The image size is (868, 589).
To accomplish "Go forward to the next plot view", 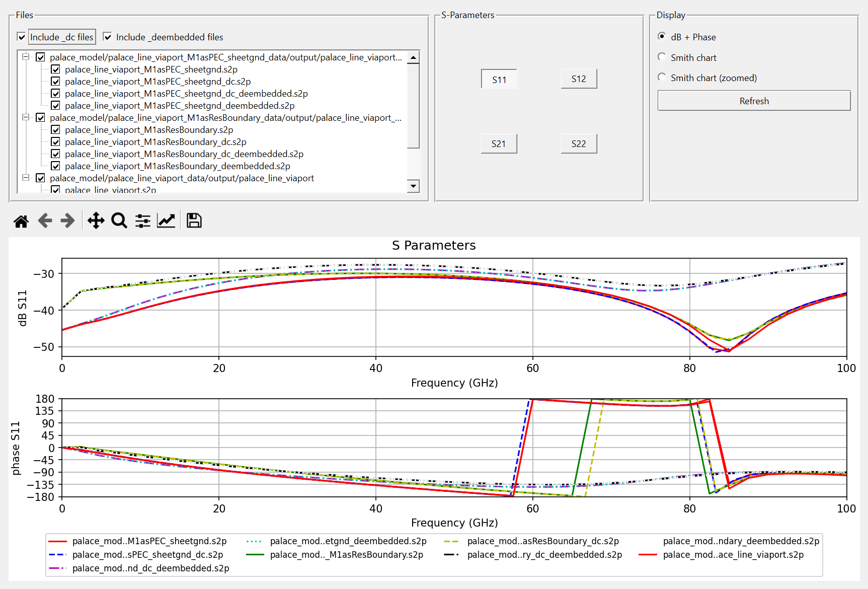I will (x=67, y=221).
